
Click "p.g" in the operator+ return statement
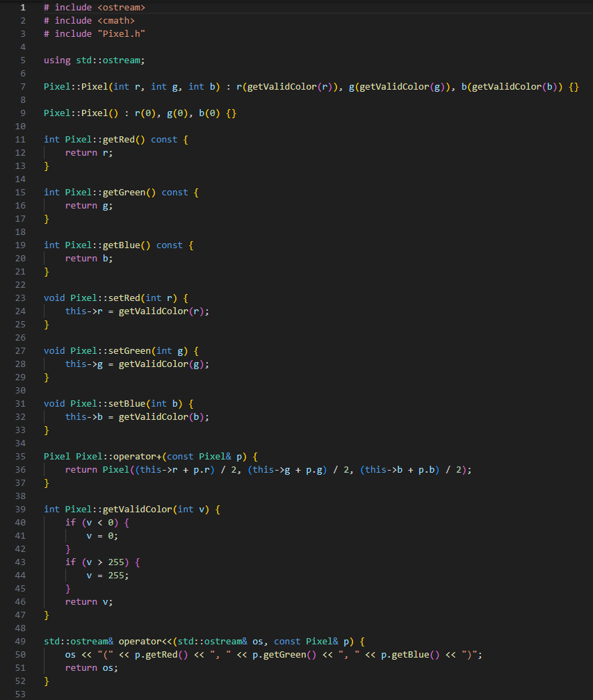pos(314,470)
